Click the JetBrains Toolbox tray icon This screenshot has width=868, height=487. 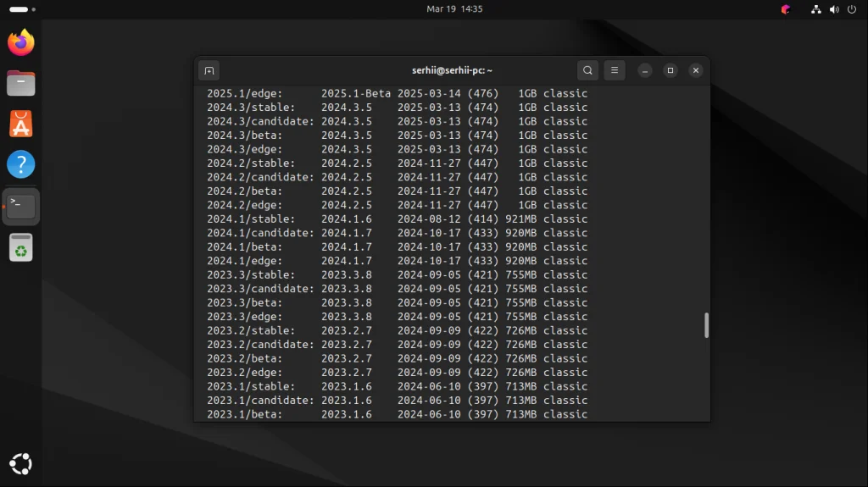pos(786,9)
